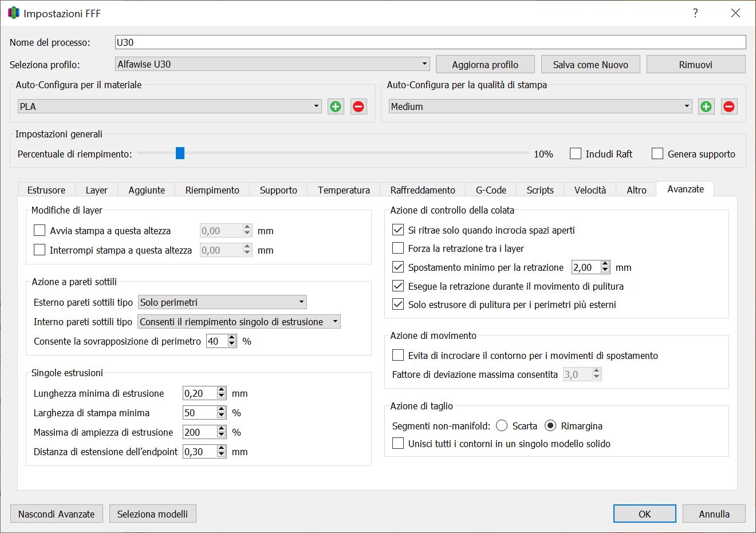Check Interrompi stampa a questa altezza
The width and height of the screenshot is (756, 533).
pos(40,250)
